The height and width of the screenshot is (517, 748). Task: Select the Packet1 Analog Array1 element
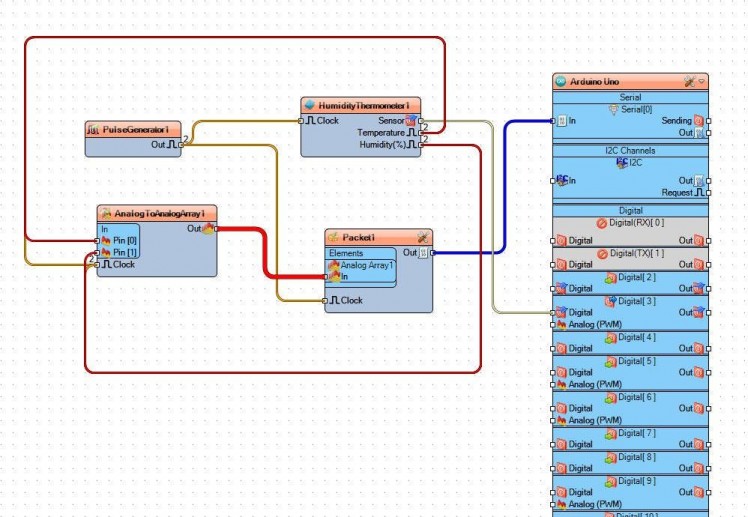[x=362, y=265]
